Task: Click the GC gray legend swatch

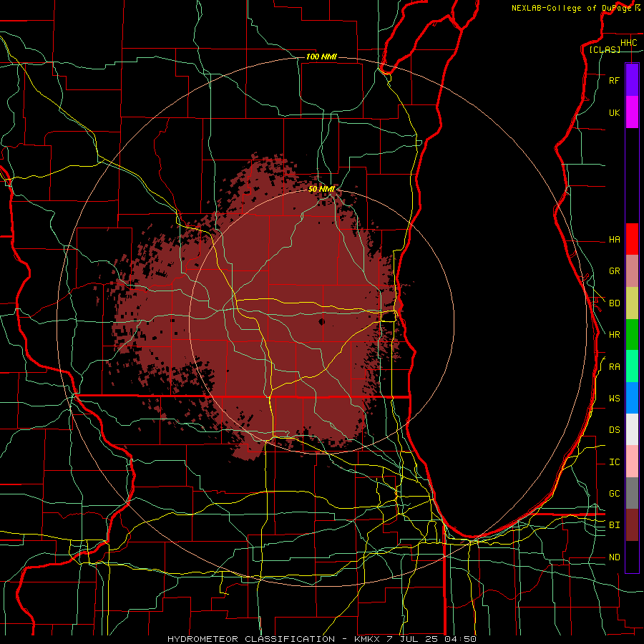Action: pos(632,493)
